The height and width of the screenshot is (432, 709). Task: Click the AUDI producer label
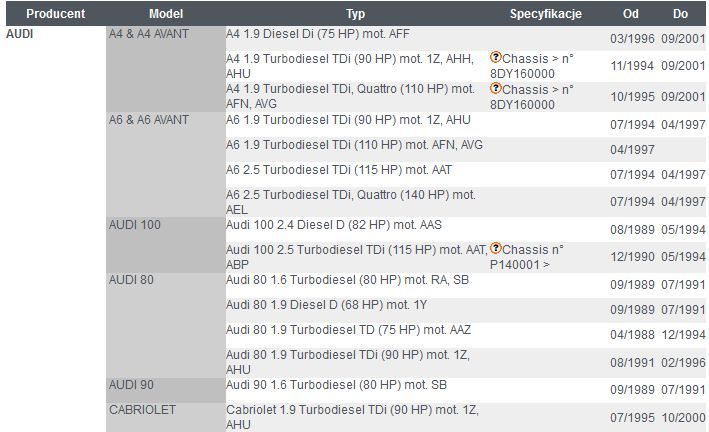19,34
